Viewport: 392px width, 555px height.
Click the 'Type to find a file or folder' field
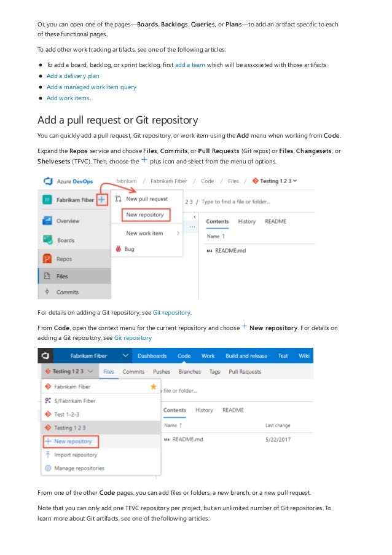(235, 202)
